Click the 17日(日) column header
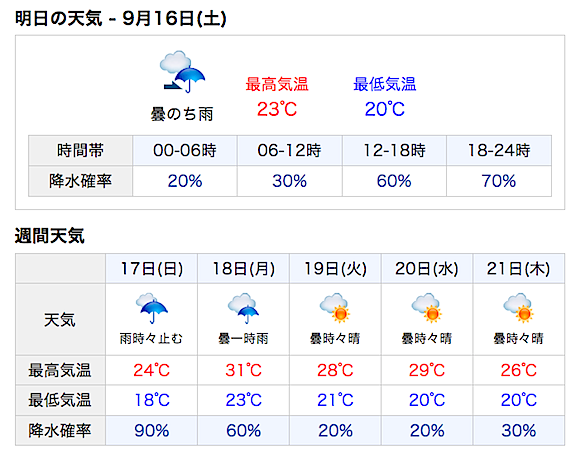The width and height of the screenshot is (576, 454). [x=151, y=269]
